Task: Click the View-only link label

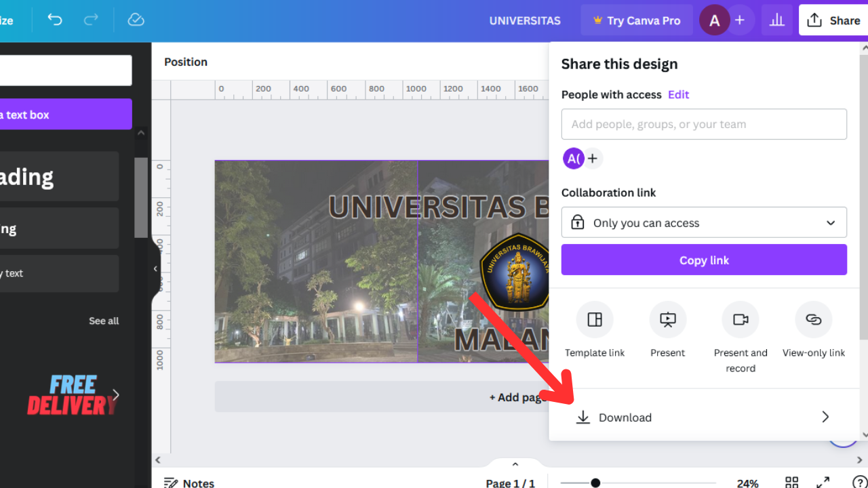Action: pyautogui.click(x=814, y=352)
